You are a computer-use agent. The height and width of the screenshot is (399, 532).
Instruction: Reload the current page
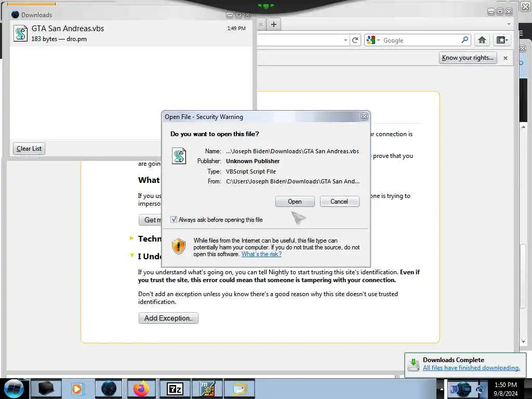[x=355, y=40]
